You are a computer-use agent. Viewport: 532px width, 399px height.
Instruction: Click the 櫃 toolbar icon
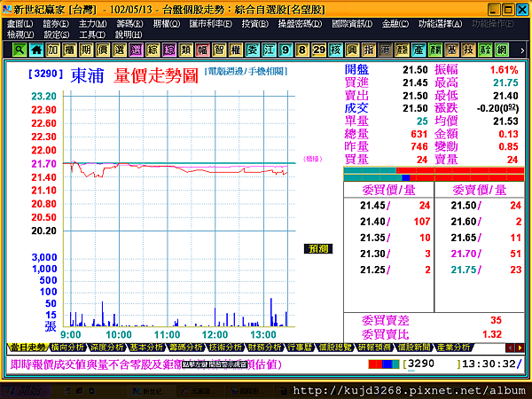[x=69, y=50]
